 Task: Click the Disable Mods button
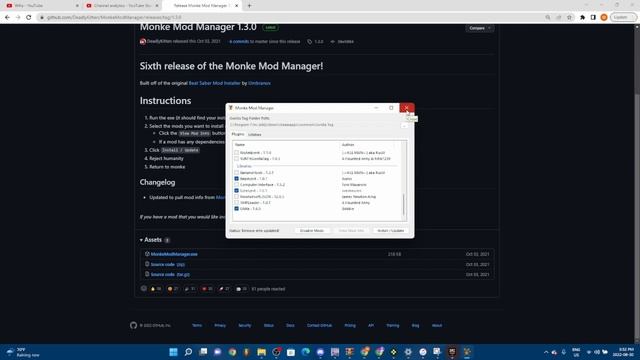(312, 231)
